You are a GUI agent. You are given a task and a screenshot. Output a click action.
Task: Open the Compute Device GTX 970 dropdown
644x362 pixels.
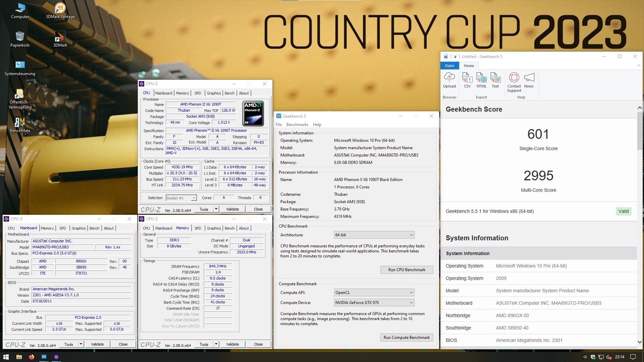pyautogui.click(x=374, y=303)
